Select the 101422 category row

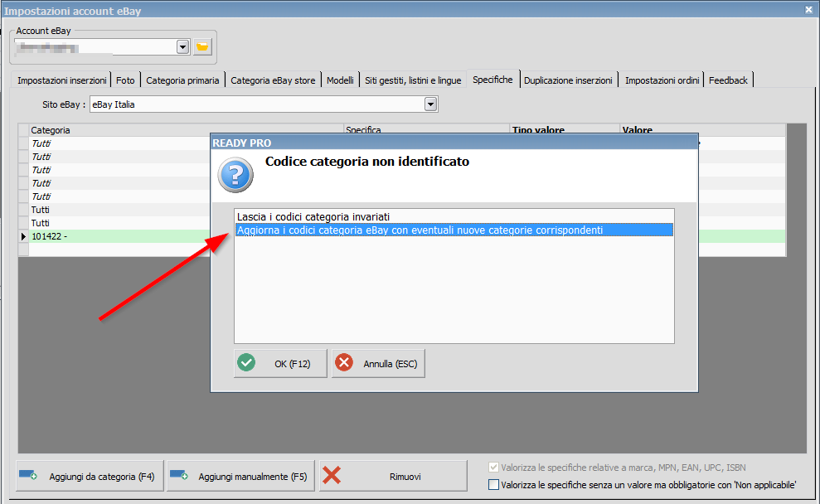click(x=119, y=236)
